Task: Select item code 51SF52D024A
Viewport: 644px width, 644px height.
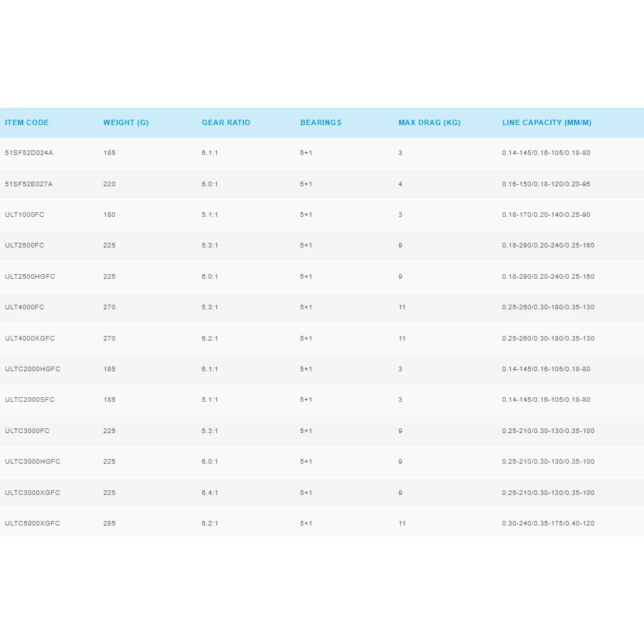Action: coord(29,153)
